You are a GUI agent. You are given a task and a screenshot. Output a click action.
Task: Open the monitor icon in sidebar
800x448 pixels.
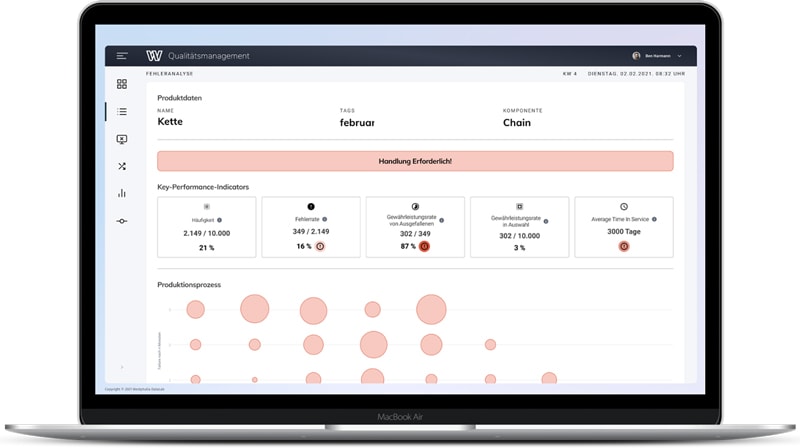(121, 139)
